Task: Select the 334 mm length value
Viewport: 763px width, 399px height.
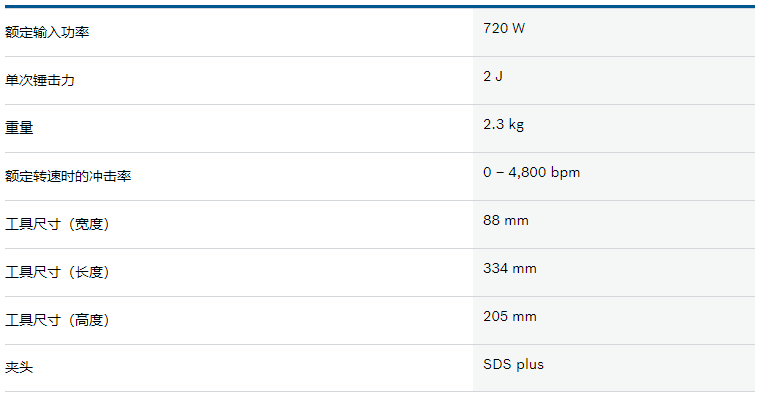Action: coord(510,268)
